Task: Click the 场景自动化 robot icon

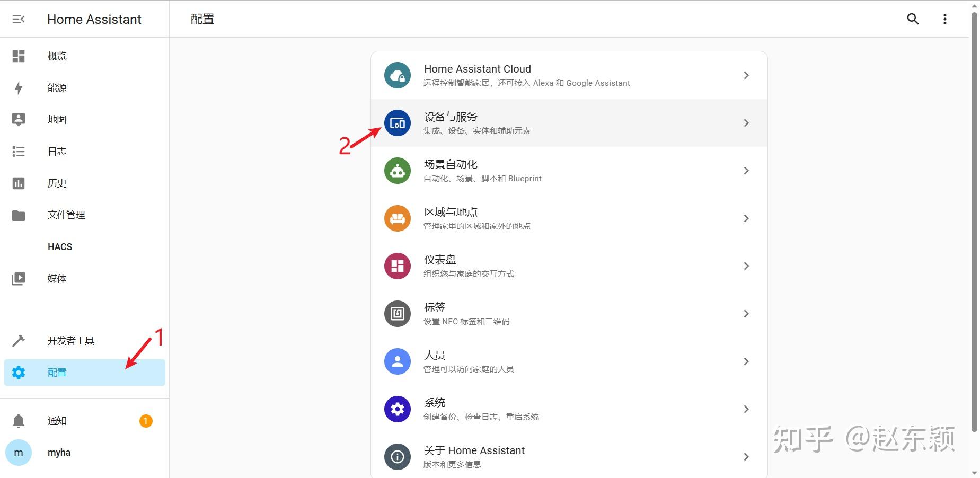Action: click(398, 171)
